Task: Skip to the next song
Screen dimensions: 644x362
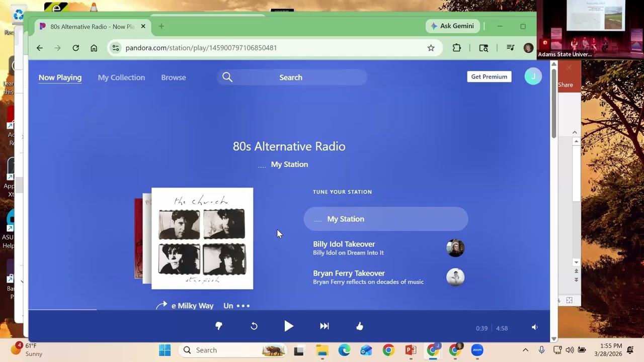Action: pos(325,326)
